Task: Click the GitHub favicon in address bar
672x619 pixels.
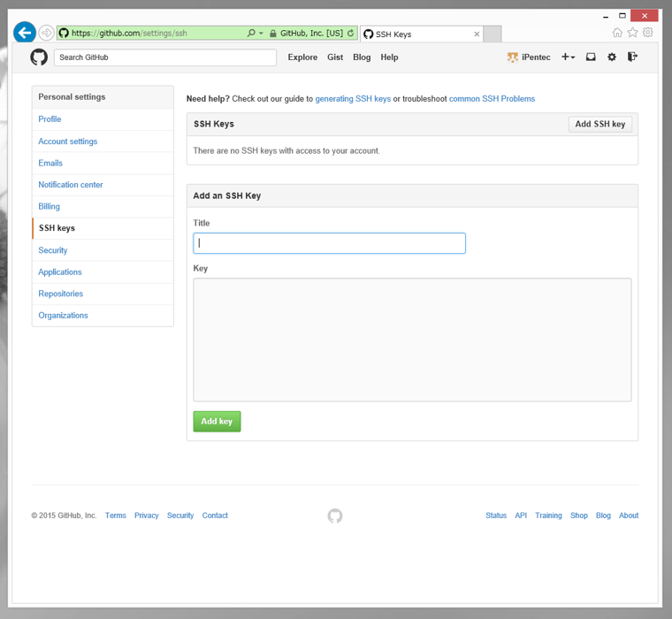Action: pos(64,33)
